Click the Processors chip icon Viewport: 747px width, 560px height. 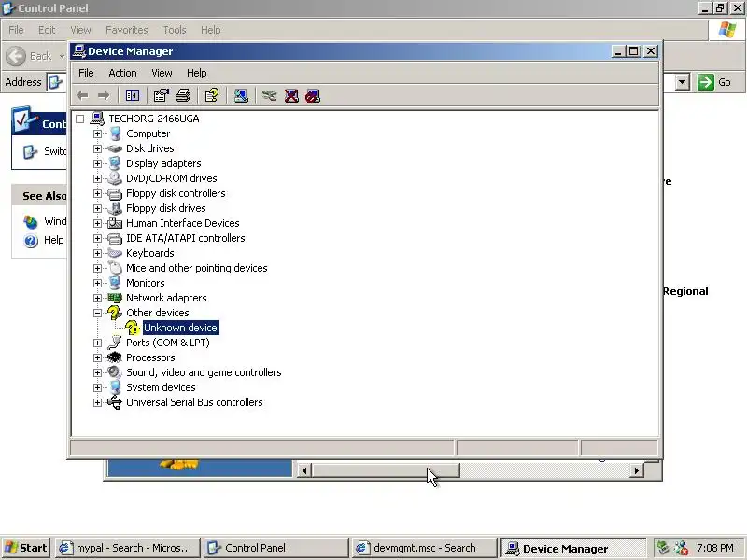(x=114, y=357)
